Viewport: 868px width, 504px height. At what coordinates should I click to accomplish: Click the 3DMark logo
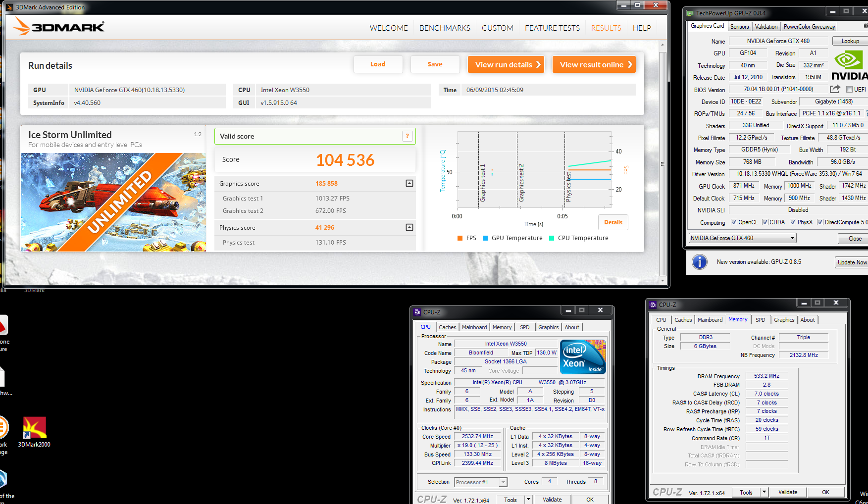pos(58,26)
